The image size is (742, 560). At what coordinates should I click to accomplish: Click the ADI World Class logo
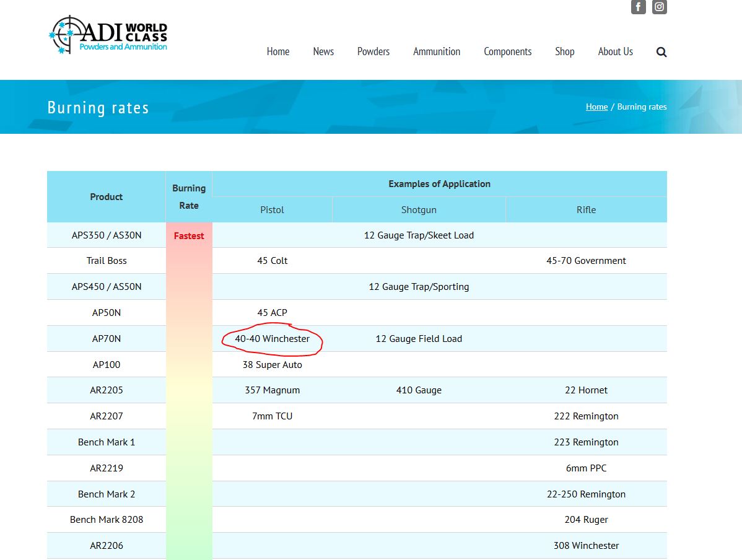[x=108, y=35]
